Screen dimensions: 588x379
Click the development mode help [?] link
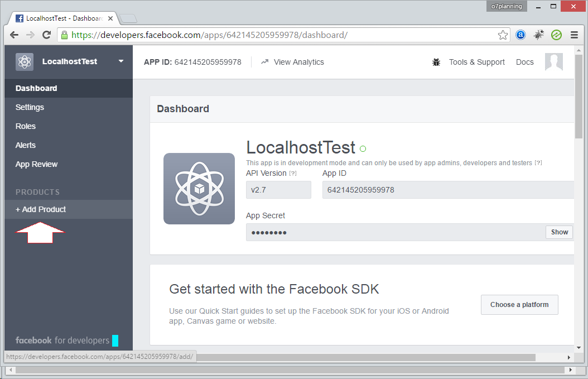coord(538,163)
